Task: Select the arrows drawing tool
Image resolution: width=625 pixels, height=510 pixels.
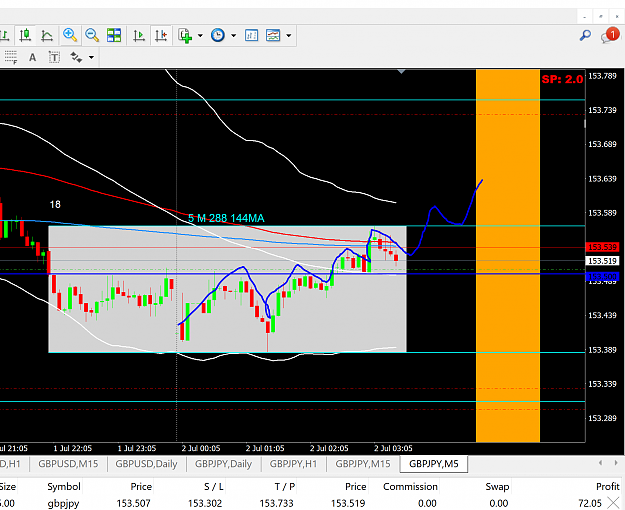Action: (x=76, y=57)
